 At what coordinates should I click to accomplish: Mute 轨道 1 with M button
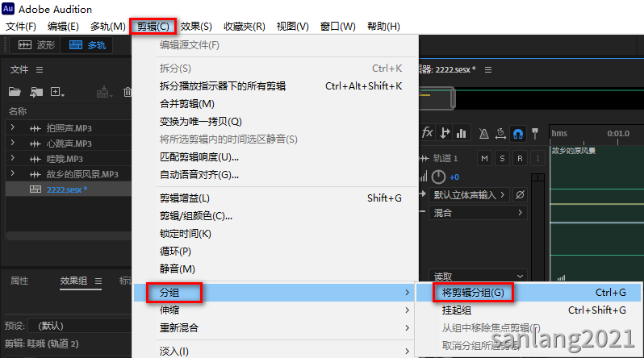pyautogui.click(x=485, y=159)
